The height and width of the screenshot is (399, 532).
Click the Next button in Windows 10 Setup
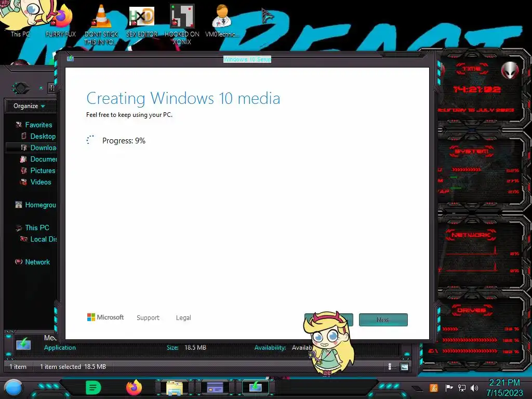[x=383, y=320]
